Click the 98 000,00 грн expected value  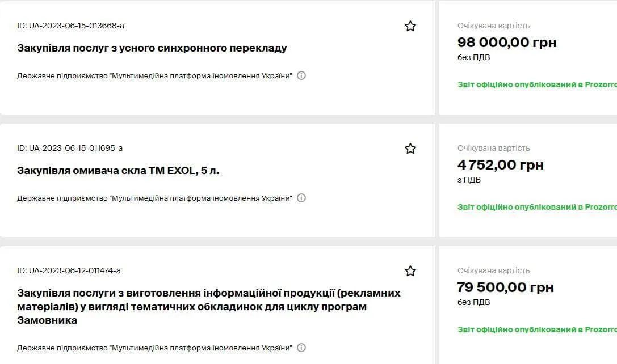pyautogui.click(x=507, y=42)
